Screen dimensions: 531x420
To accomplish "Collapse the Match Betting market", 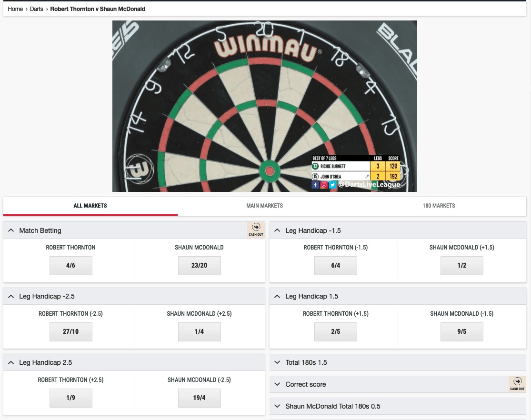I will pyautogui.click(x=11, y=230).
